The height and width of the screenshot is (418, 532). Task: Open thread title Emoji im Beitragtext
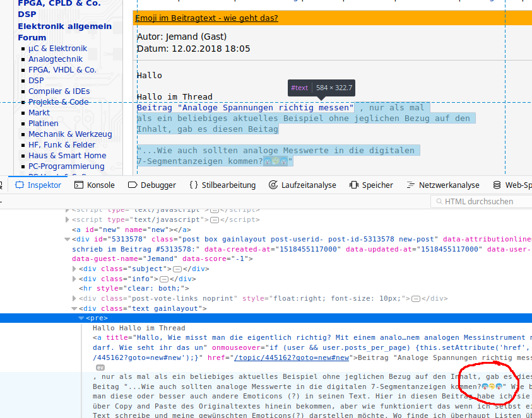click(206, 18)
